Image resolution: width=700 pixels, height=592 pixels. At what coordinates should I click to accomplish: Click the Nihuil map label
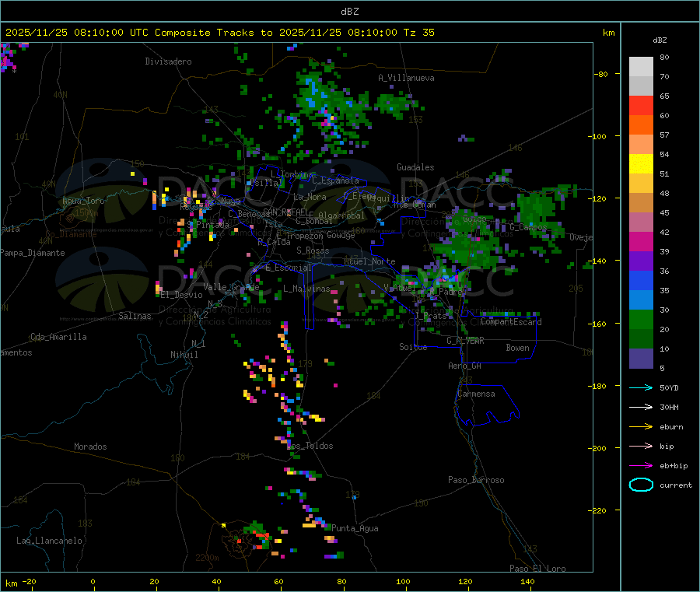click(x=184, y=355)
